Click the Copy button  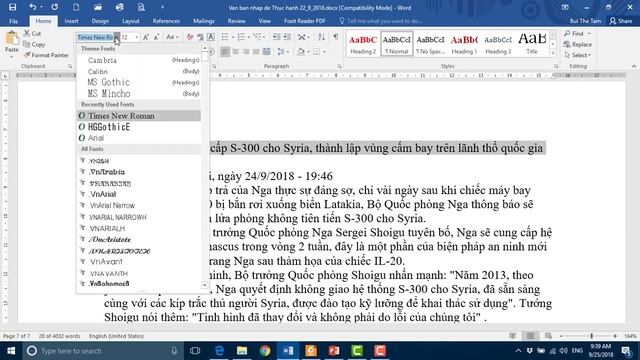(34, 44)
